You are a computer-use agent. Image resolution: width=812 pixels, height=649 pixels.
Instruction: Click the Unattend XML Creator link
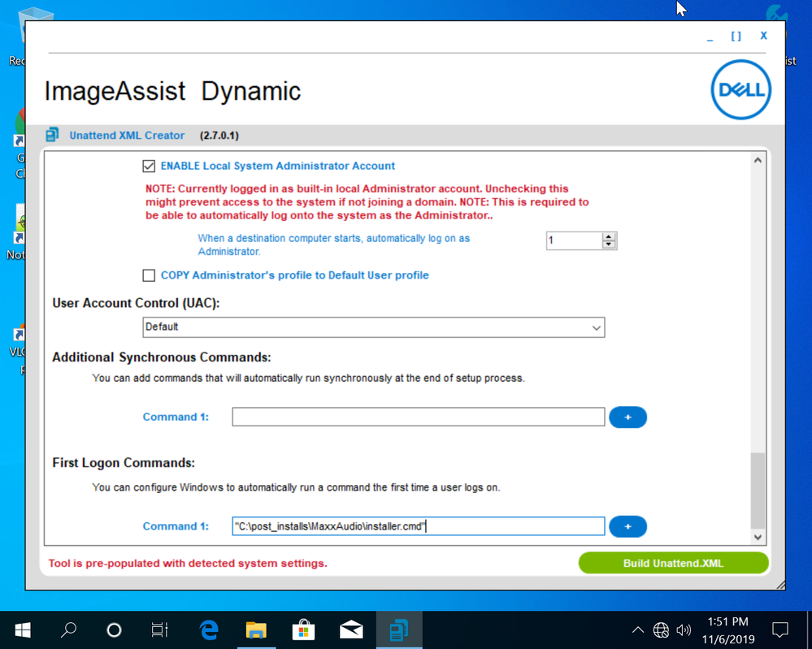(x=127, y=136)
